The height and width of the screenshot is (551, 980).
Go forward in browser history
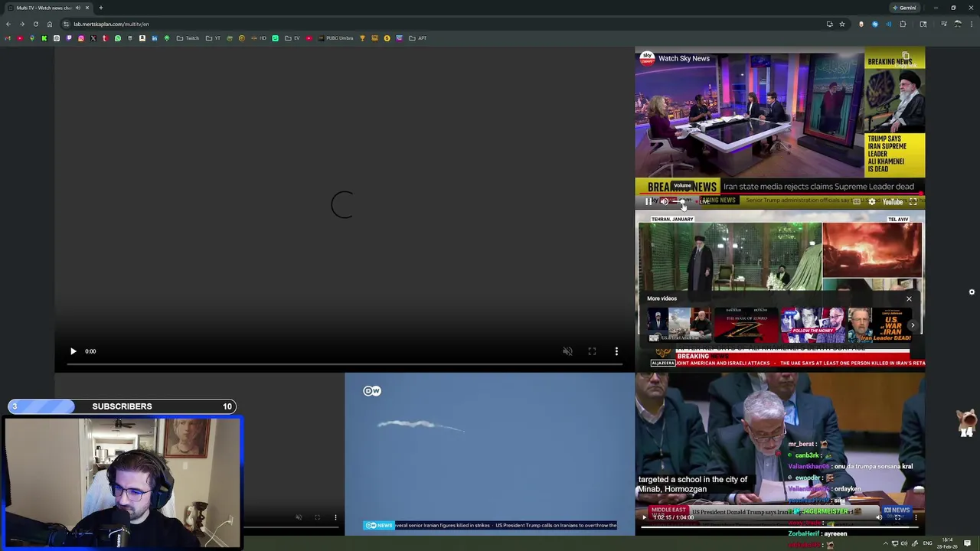[22, 24]
